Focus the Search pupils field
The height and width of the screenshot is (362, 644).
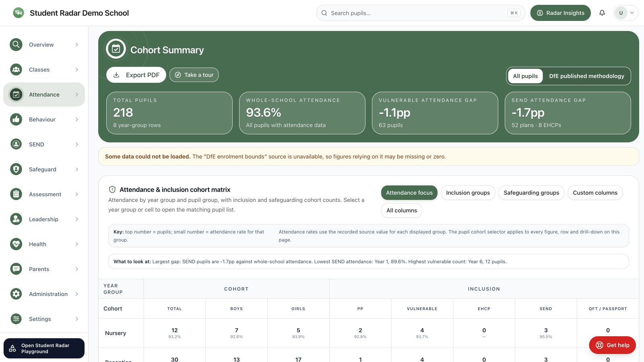(x=421, y=13)
